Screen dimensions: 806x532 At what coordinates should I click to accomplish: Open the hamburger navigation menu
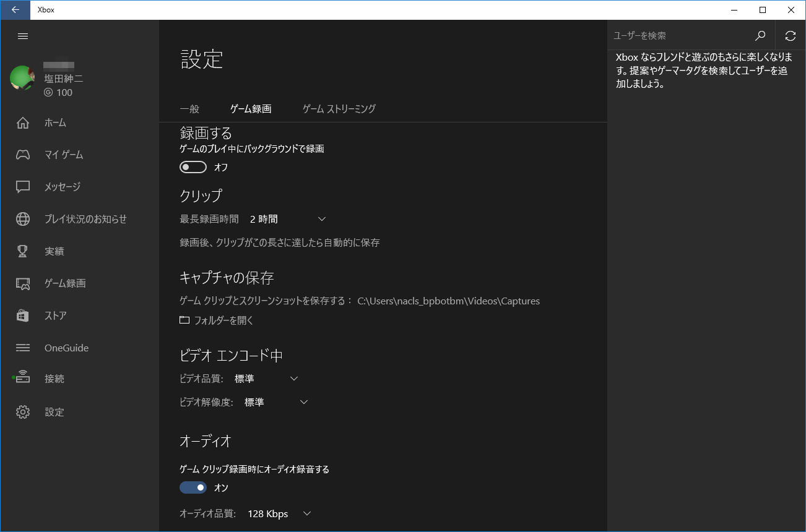click(23, 36)
